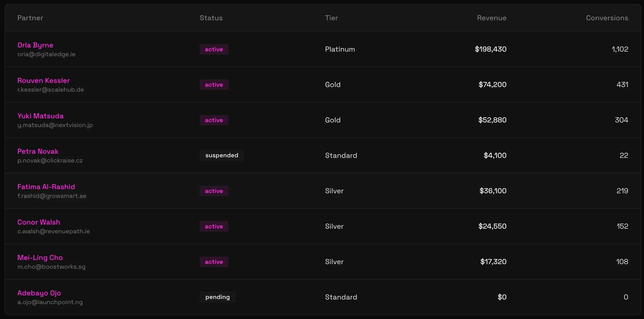This screenshot has width=644, height=319.
Task: Click active badge in Mei-Ling Cho row
Action: coord(214,262)
